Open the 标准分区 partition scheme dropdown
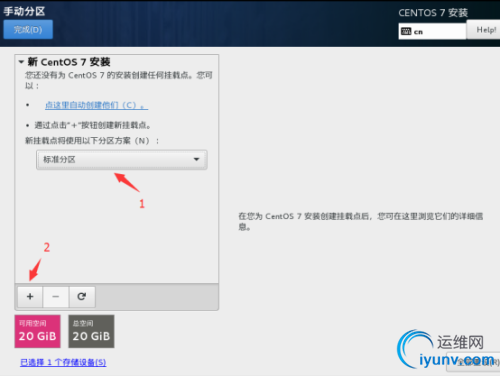500x376 pixels. [x=122, y=160]
